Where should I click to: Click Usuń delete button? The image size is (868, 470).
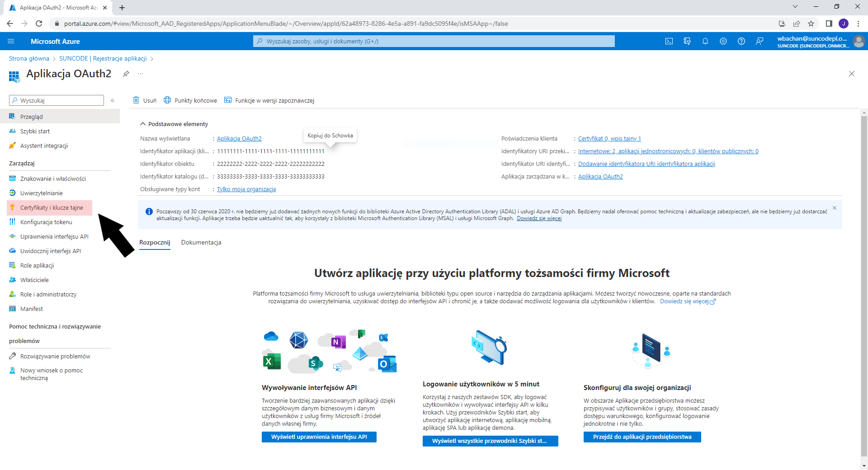(x=145, y=100)
